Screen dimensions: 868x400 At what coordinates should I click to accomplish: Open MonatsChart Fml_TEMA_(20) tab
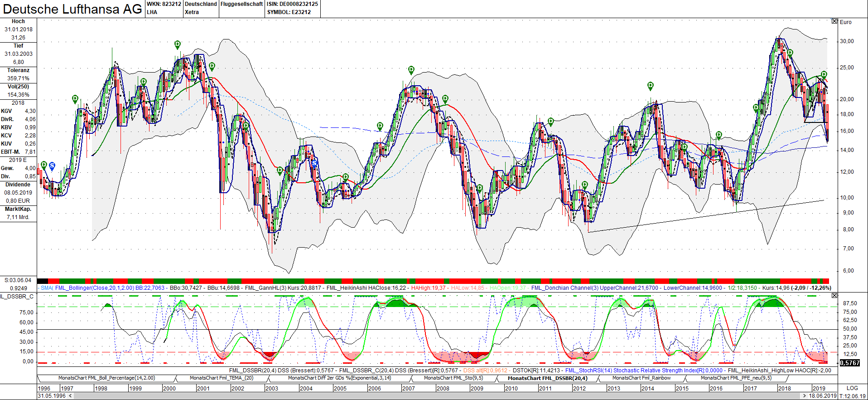[222, 378]
